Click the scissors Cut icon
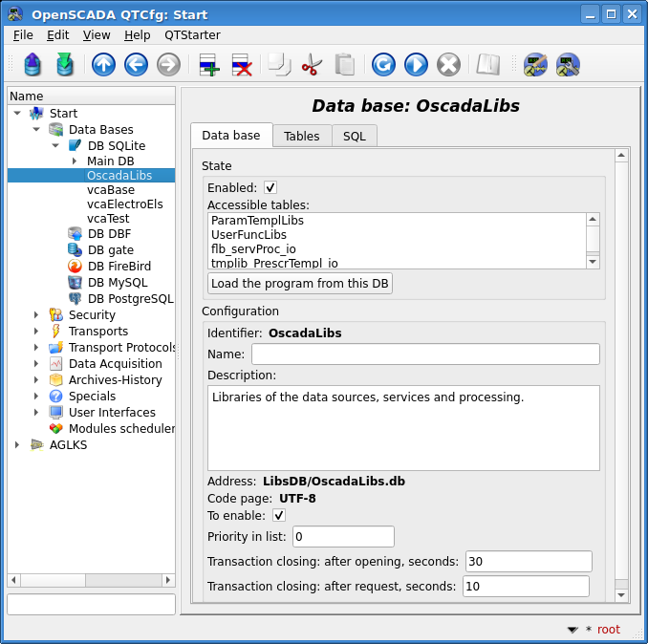This screenshot has height=644, width=648. coord(312,65)
